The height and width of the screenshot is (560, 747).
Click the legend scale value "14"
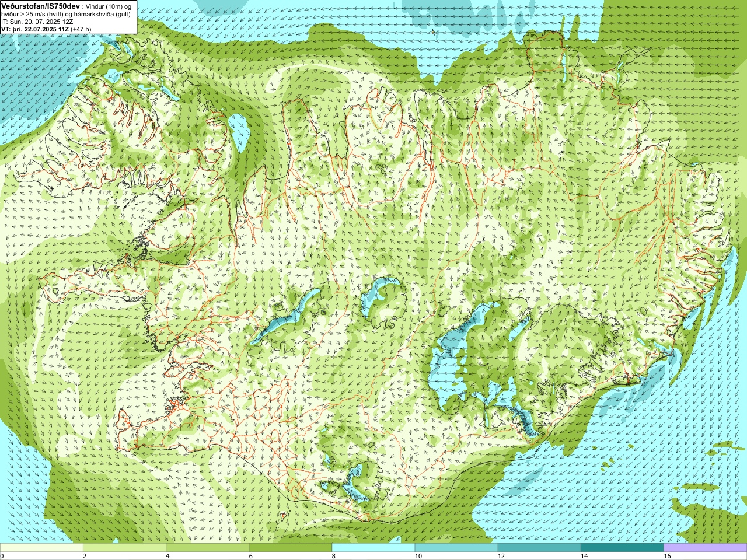coord(584,556)
